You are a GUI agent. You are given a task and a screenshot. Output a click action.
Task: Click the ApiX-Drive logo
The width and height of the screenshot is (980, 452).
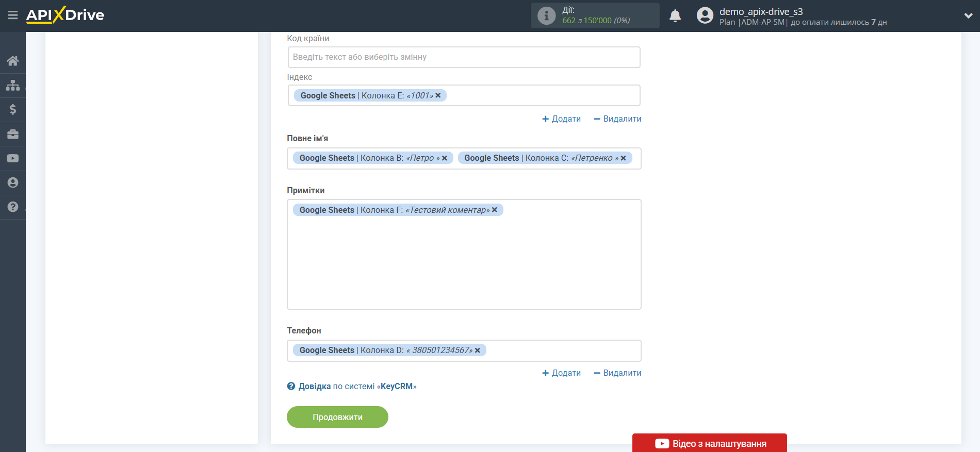pos(65,15)
